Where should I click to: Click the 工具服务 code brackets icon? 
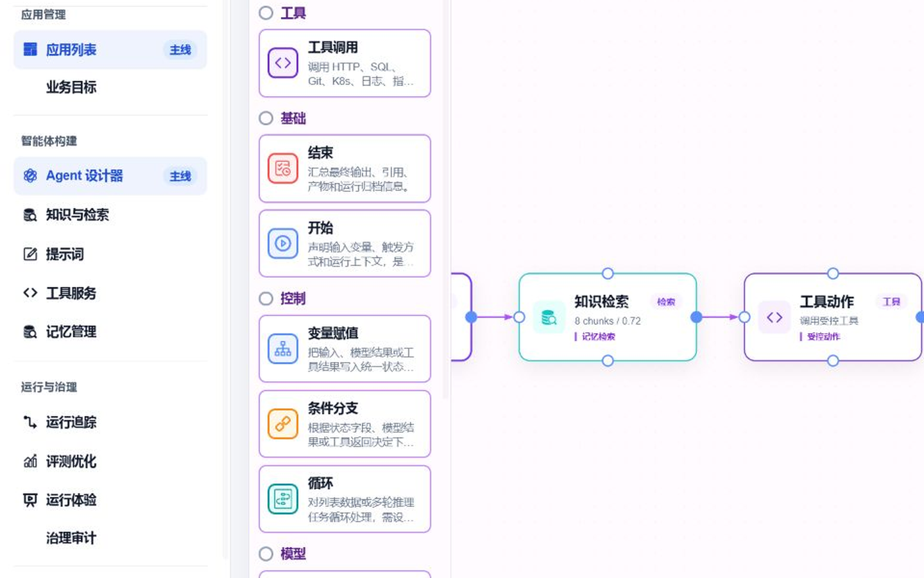tap(30, 293)
